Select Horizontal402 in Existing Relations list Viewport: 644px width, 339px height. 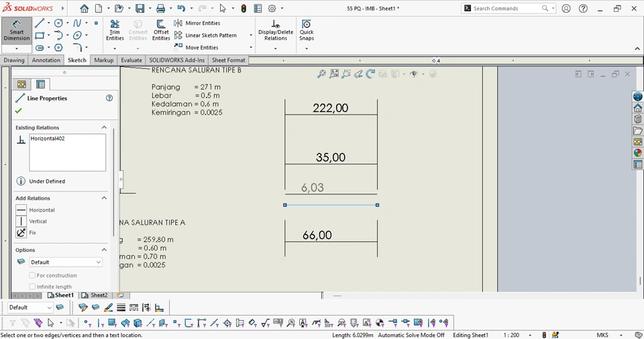[48, 139]
